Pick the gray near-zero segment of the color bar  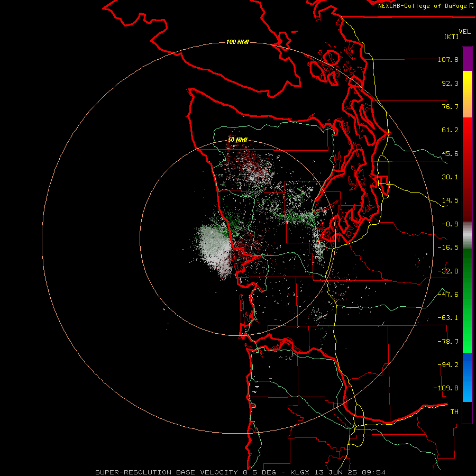pos(467,234)
